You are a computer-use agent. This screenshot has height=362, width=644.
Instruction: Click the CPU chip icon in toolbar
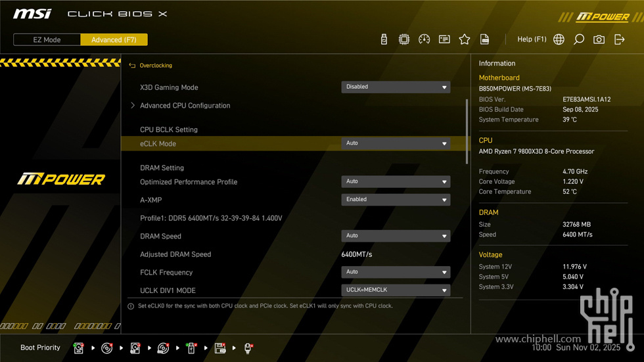click(404, 39)
